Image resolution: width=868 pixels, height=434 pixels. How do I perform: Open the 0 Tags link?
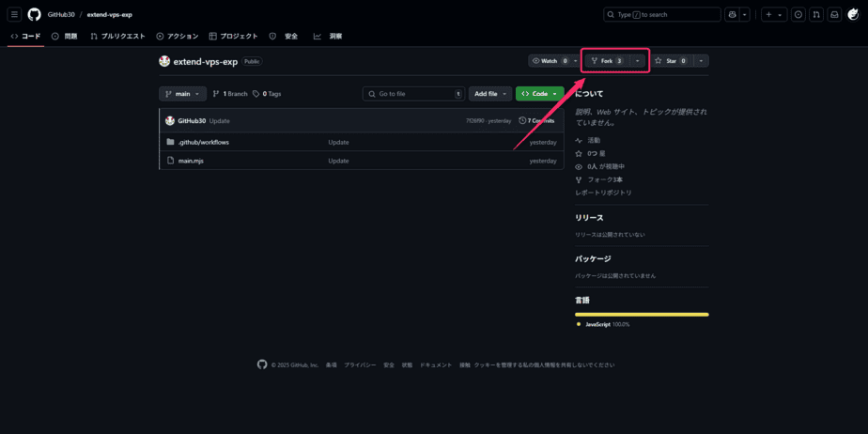267,94
